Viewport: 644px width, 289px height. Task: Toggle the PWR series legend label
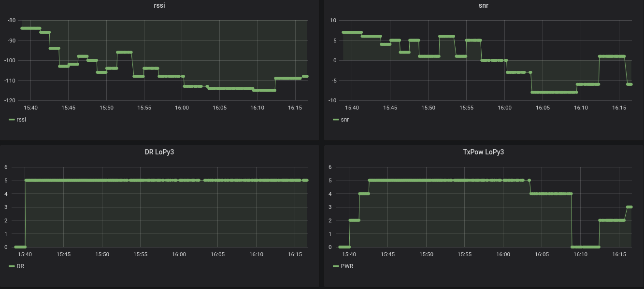[x=347, y=266]
